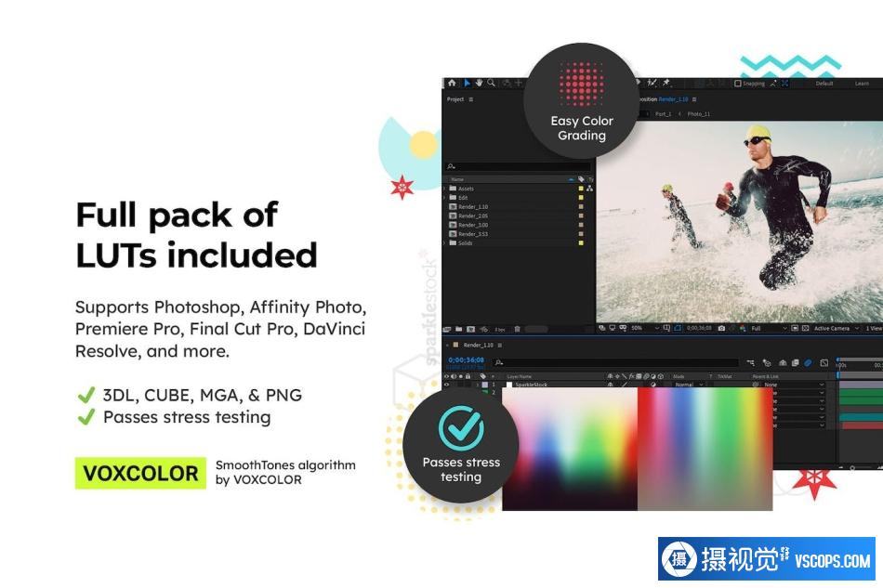Screen dimensions: 883x588
Task: Create a new folder in Project panel
Action: click(459, 329)
